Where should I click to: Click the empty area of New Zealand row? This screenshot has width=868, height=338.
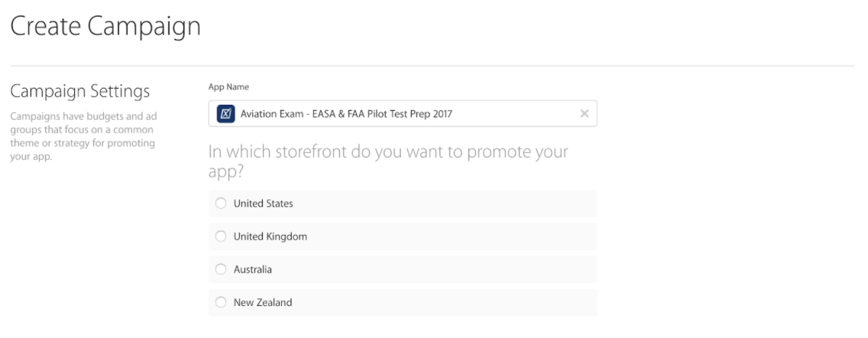(x=443, y=303)
